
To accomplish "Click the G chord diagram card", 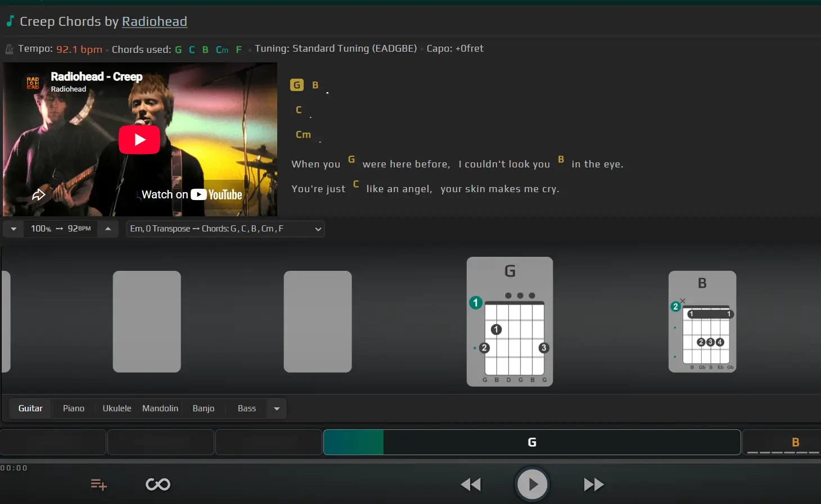I will tap(510, 321).
